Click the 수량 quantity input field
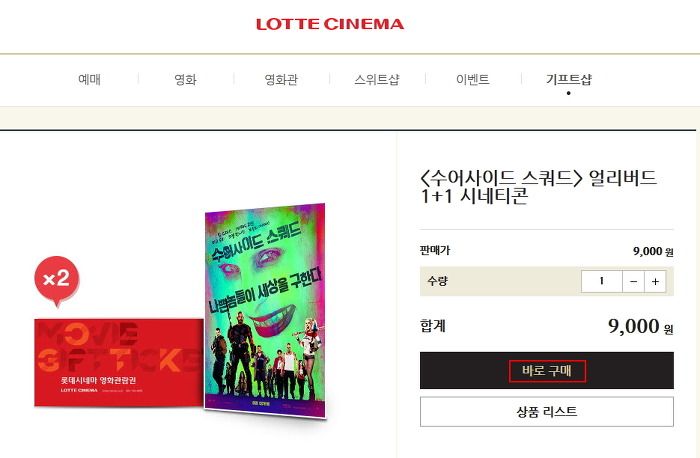700x458 pixels. coord(601,282)
